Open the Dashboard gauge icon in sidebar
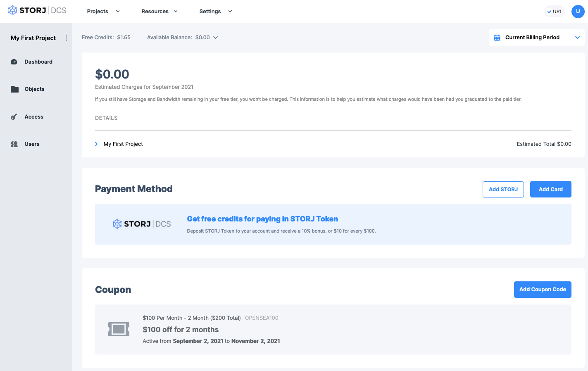 coord(14,62)
